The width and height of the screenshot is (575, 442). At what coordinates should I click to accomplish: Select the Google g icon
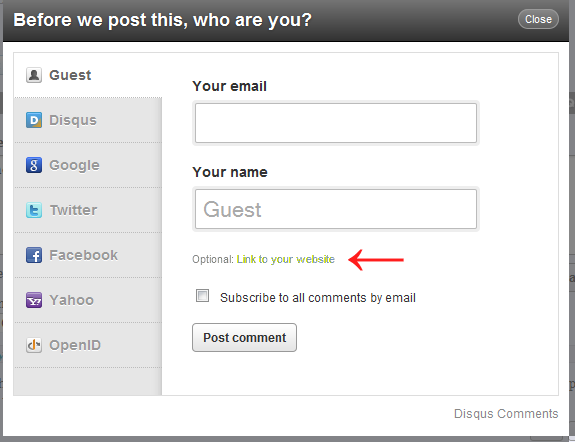pos(34,165)
